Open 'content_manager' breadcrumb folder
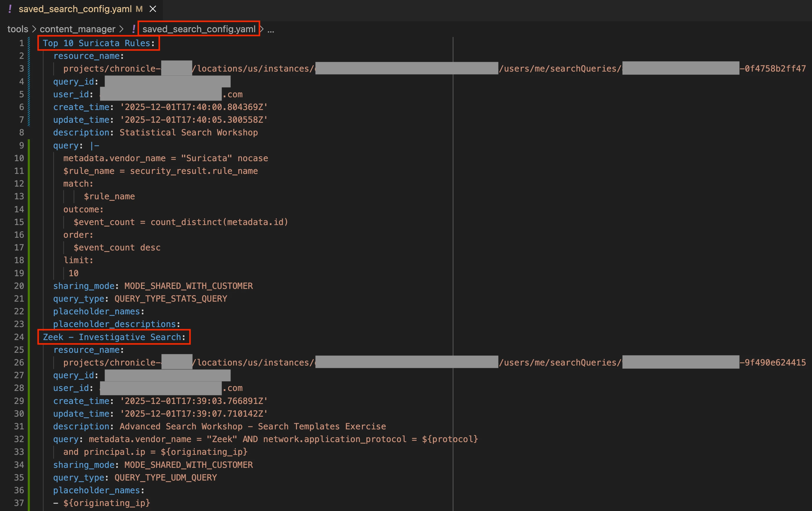Screen dimensions: 812x511 pyautogui.click(x=77, y=29)
